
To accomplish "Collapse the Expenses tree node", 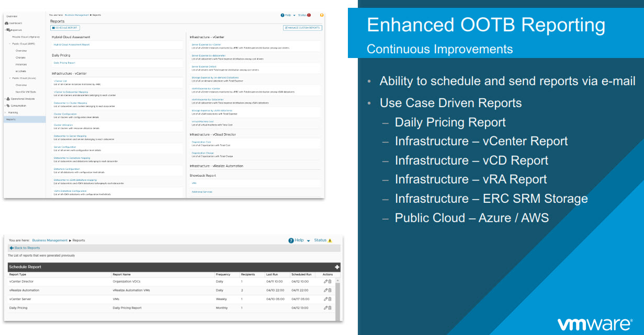I will pyautogui.click(x=5, y=30).
